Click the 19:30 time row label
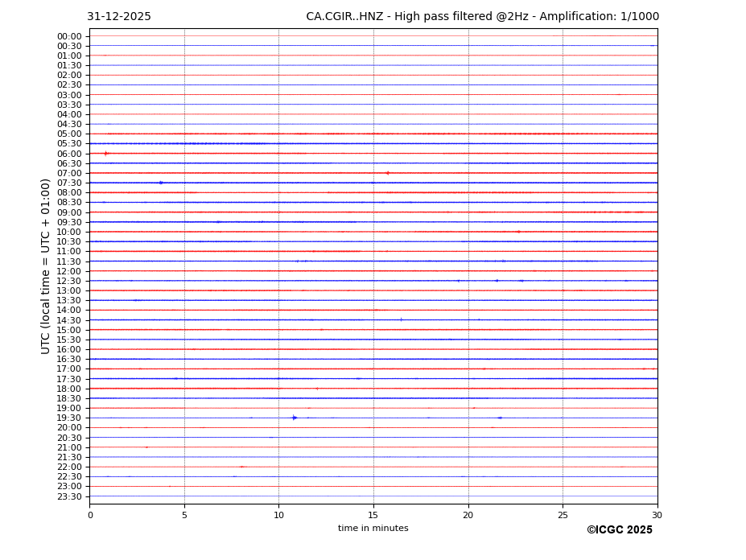 (68, 418)
